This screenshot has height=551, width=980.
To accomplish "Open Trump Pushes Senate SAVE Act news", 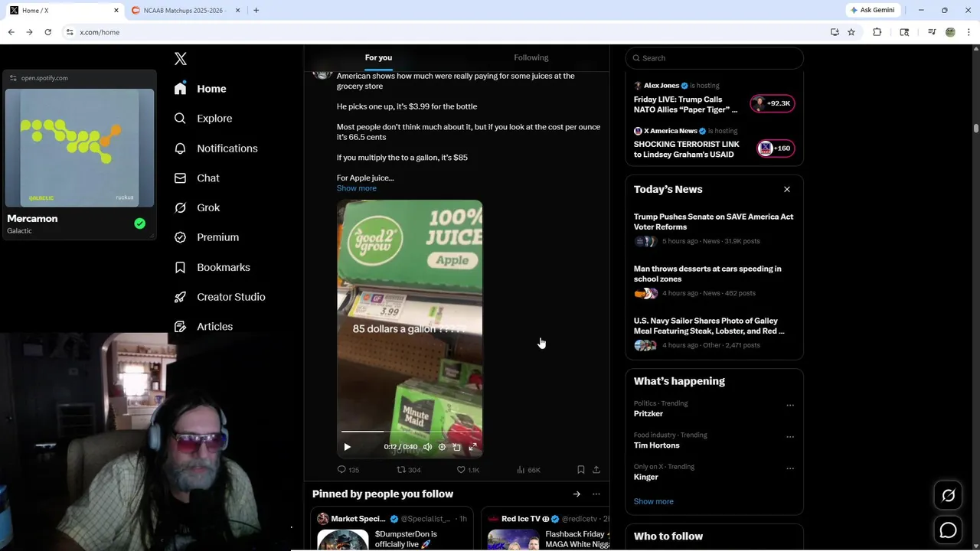I will coord(714,228).
